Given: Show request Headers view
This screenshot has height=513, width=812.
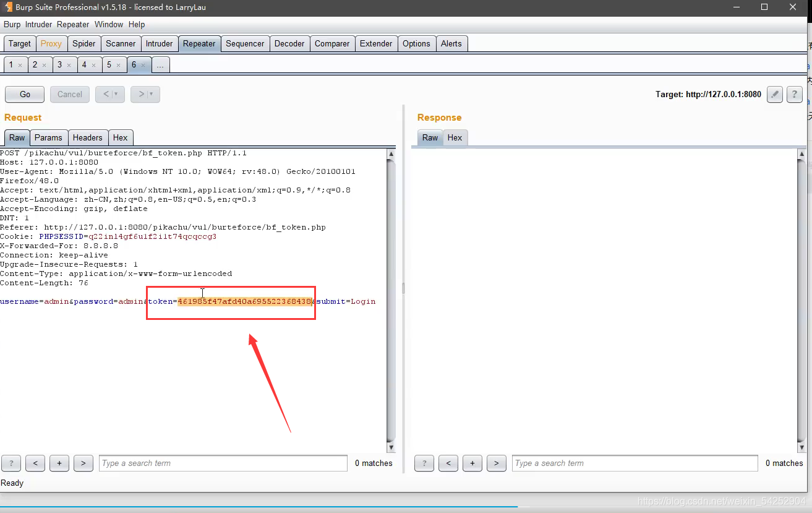Looking at the screenshot, I should point(87,138).
